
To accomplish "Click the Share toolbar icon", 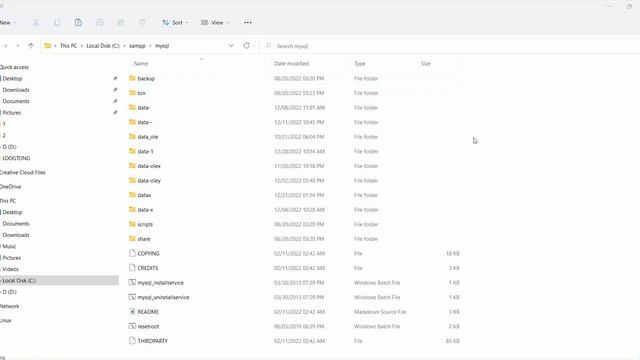I will [x=121, y=23].
